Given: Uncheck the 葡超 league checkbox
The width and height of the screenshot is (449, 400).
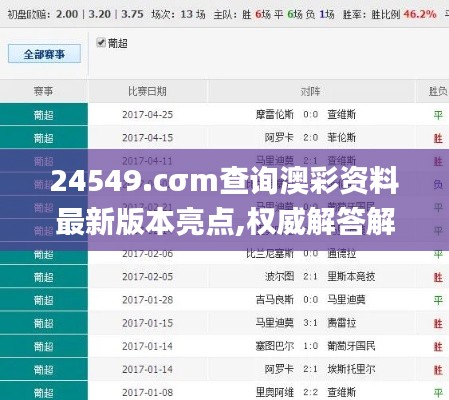Looking at the screenshot, I should click(x=101, y=43).
